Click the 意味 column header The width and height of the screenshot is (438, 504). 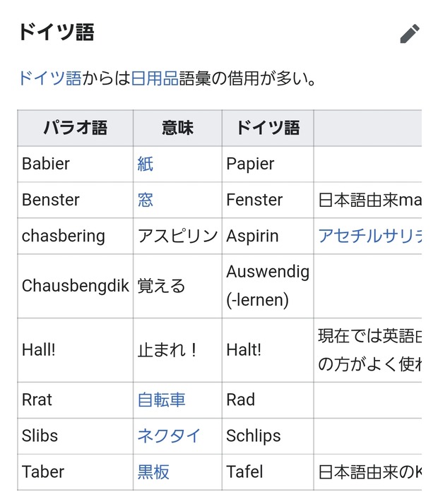[x=177, y=128]
